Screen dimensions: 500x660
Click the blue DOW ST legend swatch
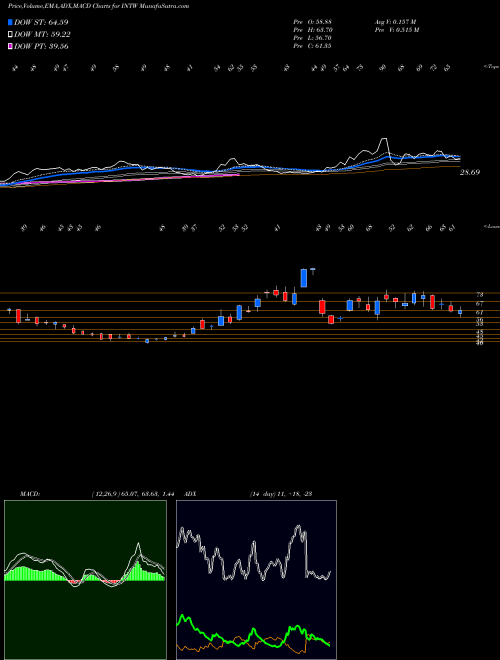[11, 22]
